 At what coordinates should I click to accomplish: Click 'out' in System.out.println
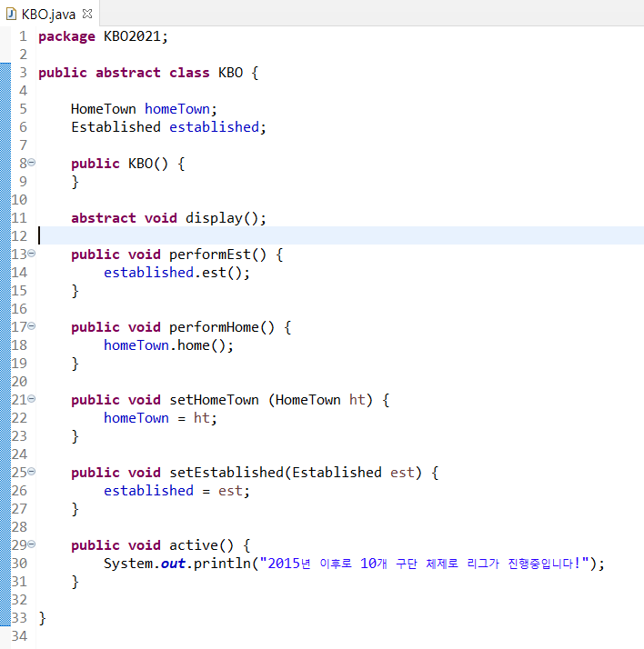click(x=173, y=564)
